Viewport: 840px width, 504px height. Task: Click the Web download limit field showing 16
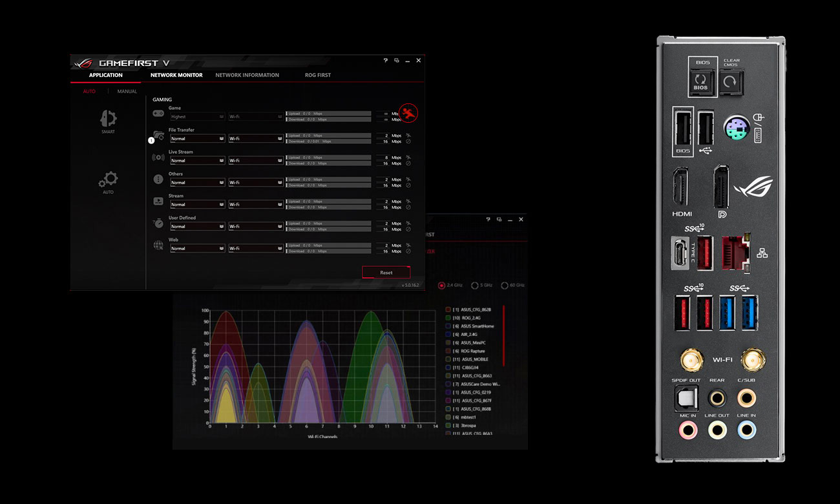(382, 251)
